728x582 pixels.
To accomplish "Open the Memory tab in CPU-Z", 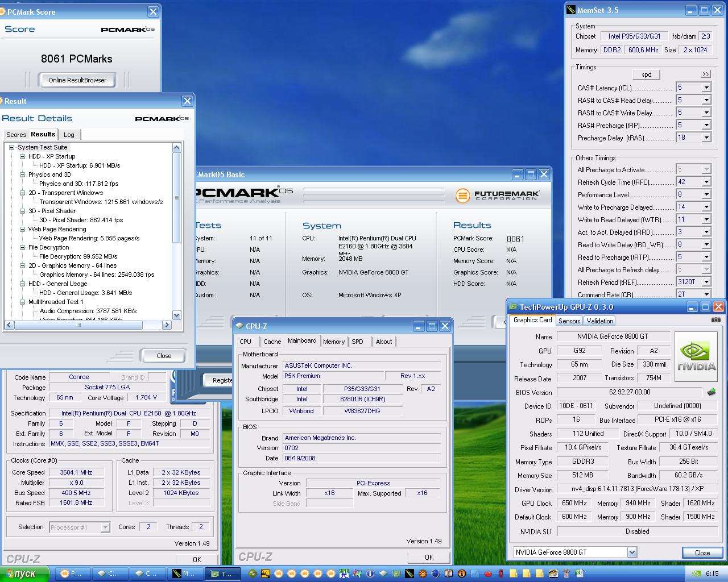I will click(334, 342).
